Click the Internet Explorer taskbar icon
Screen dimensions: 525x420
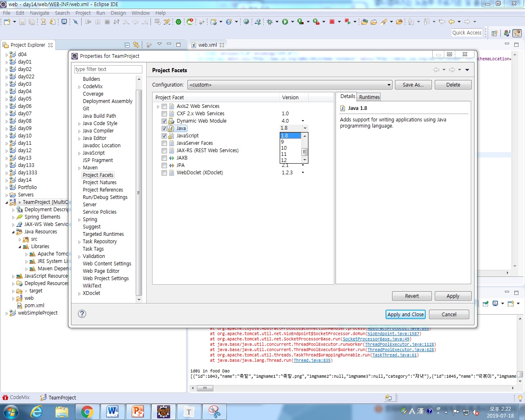[x=37, y=411]
